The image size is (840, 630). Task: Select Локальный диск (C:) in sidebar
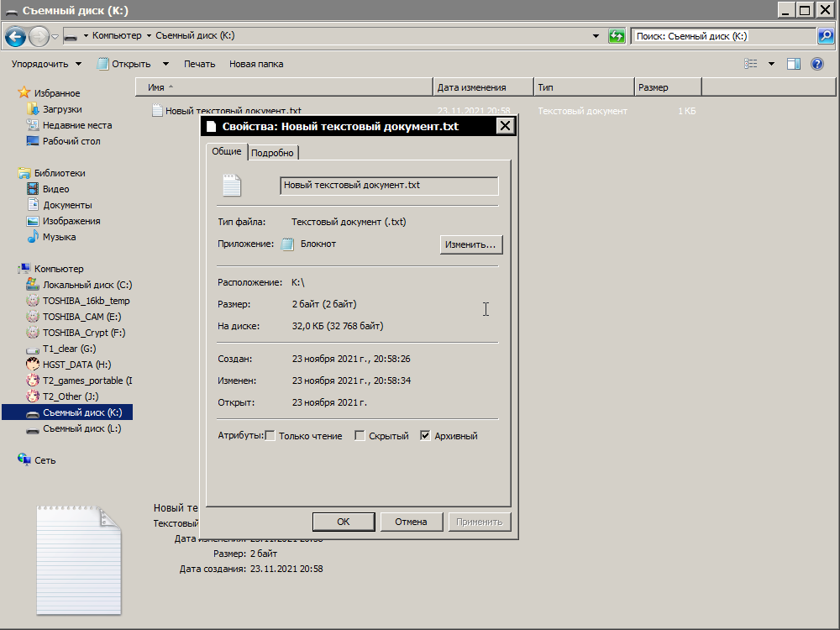coord(87,285)
